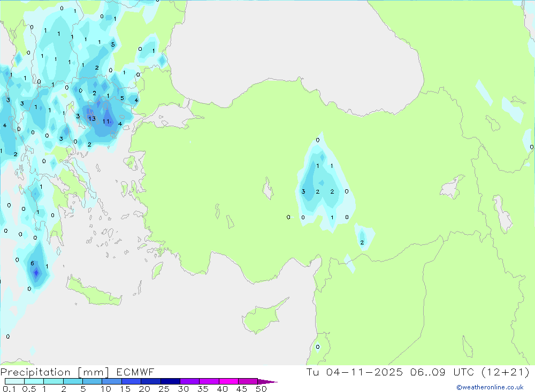Click the '(12+21)' forecast offset text
The image size is (535, 392).
pyautogui.click(x=506, y=372)
